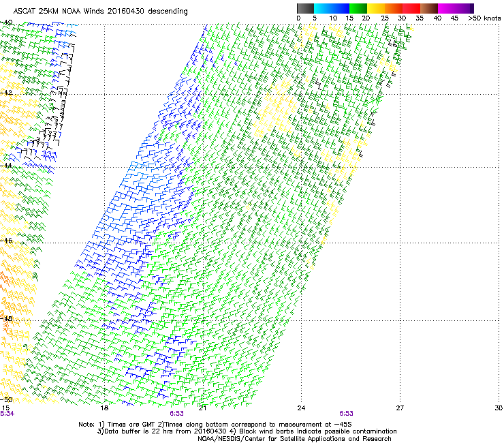Click the latitude label -46
The height and width of the screenshot is (443, 504).
tap(6, 241)
